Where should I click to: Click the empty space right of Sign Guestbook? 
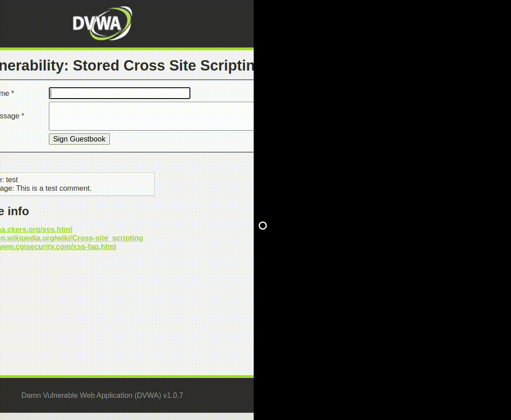point(181,139)
